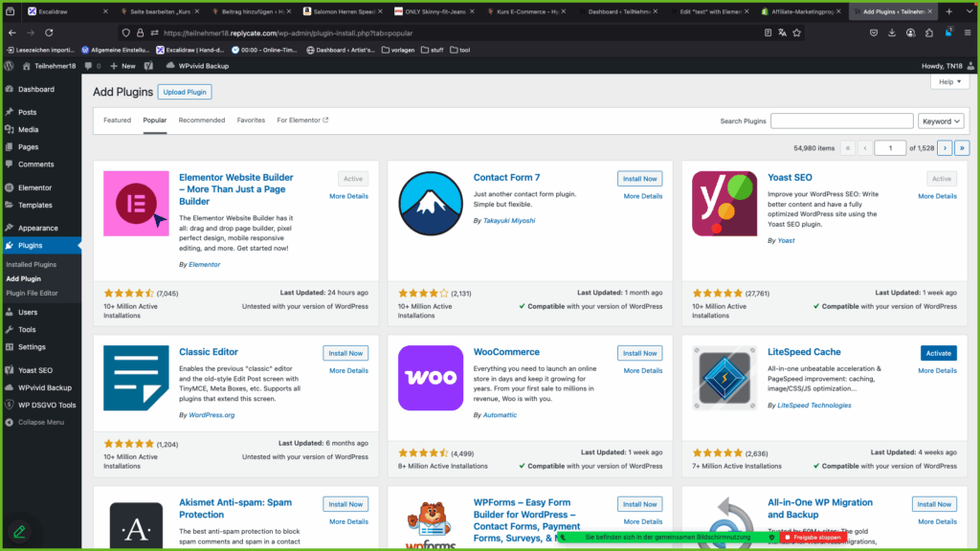980x551 pixels.
Task: Close the Excalidraw browser tab
Action: (105, 11)
